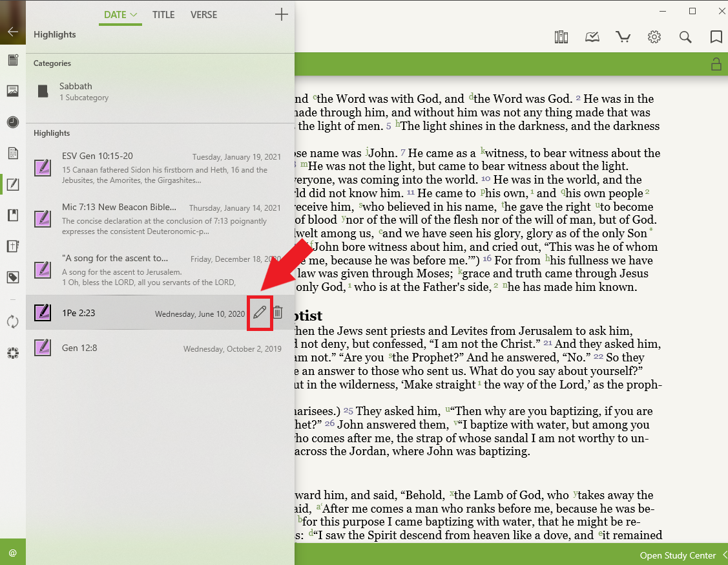Open the ESV Gen 10:15-20 highlight entry
The height and width of the screenshot is (565, 728).
click(x=161, y=168)
